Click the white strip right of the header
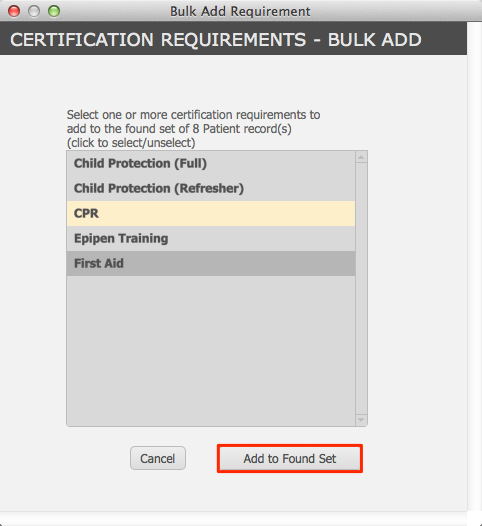The image size is (482, 526). [474, 39]
